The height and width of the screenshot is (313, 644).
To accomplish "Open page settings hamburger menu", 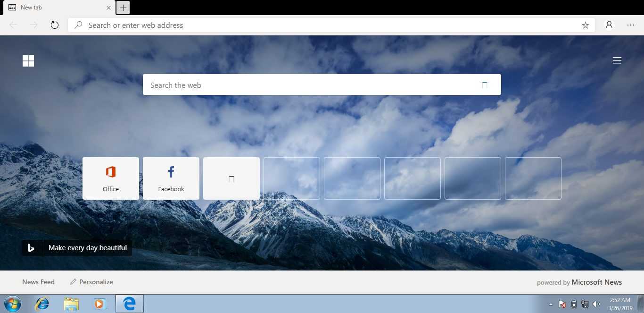I will pos(617,60).
